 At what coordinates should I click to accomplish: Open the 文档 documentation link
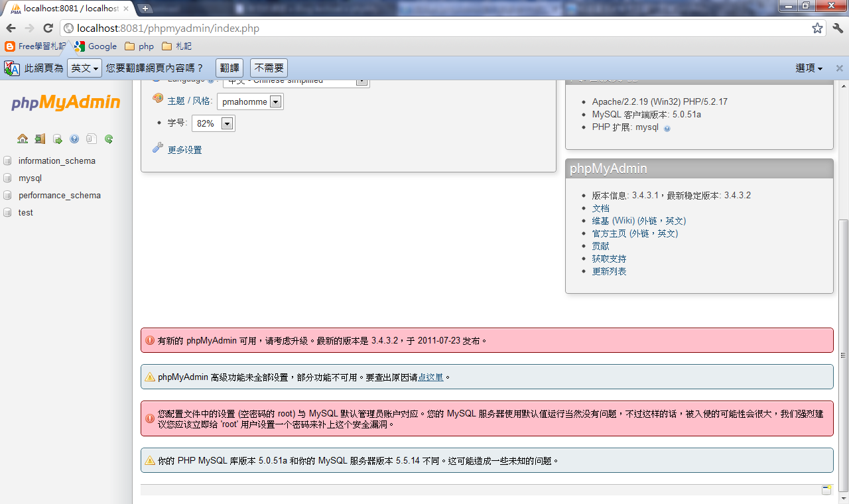tap(600, 208)
